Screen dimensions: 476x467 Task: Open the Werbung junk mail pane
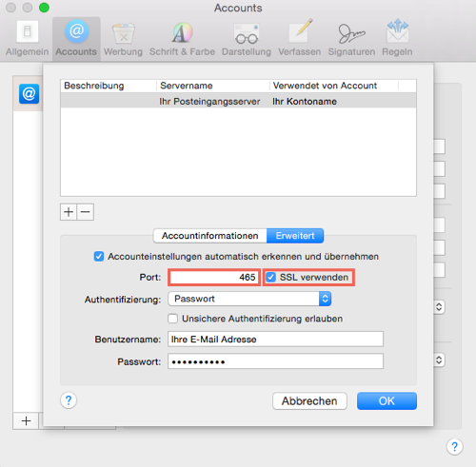click(x=123, y=38)
